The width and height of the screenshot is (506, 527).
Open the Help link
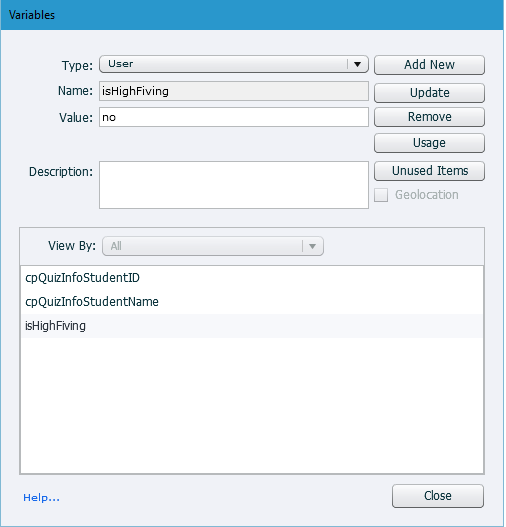point(41,498)
